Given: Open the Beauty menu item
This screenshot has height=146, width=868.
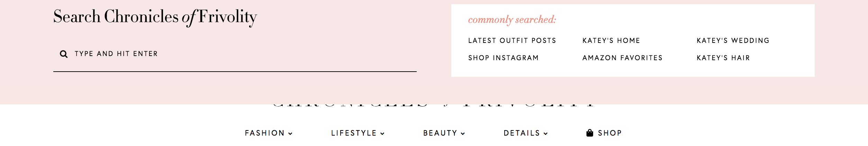Looking at the screenshot, I should pyautogui.click(x=440, y=133).
